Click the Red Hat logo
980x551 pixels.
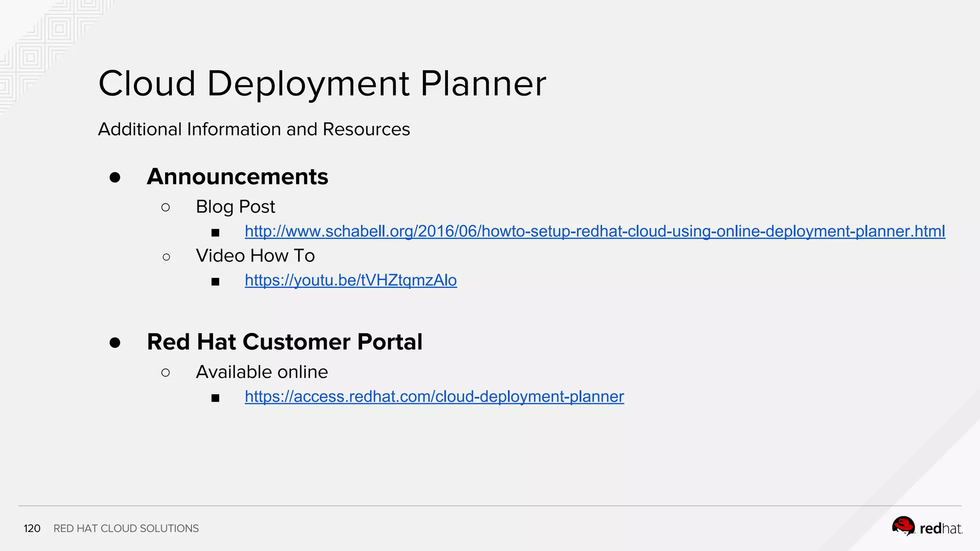tap(927, 527)
